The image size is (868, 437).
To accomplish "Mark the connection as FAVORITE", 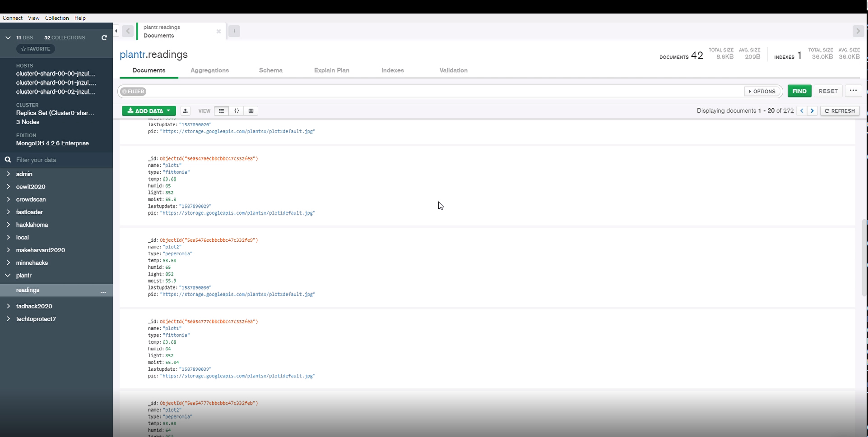I will [x=36, y=49].
